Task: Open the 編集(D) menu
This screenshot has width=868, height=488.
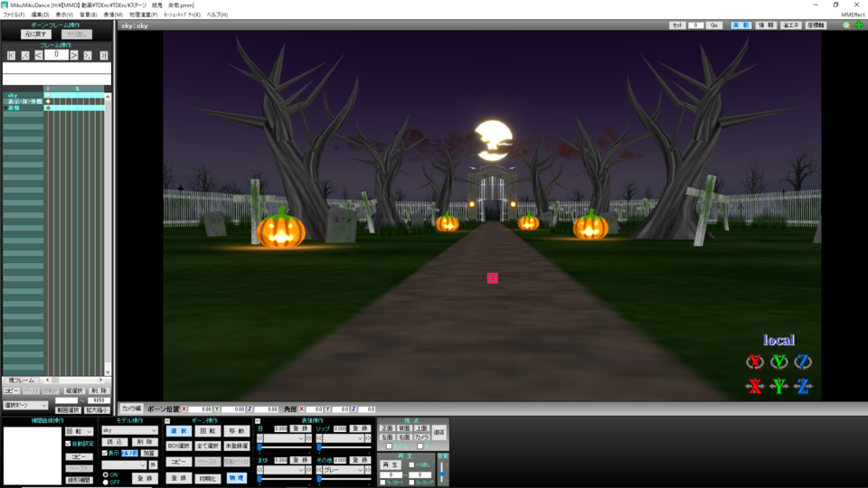Action: tap(40, 15)
